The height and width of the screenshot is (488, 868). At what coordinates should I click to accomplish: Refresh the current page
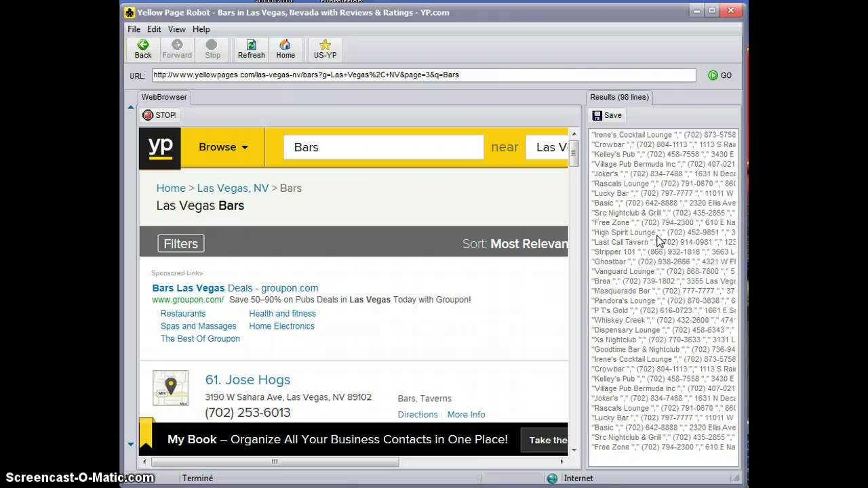tap(251, 49)
